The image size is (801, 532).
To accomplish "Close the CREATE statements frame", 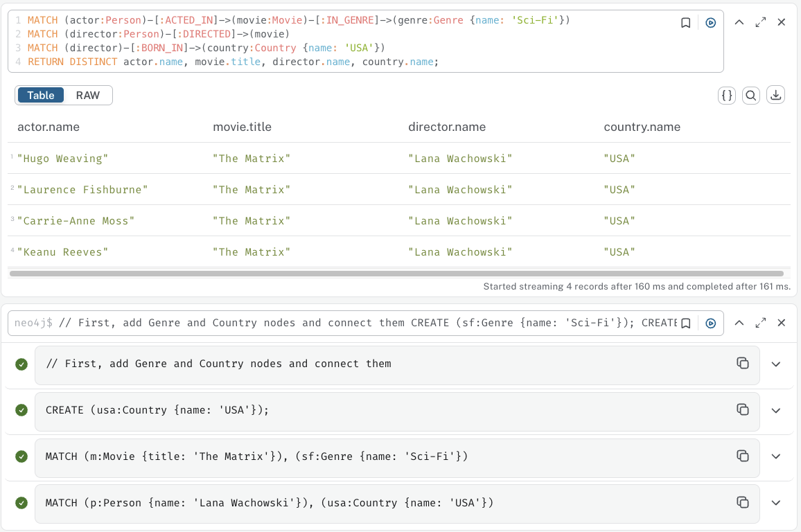I will point(781,322).
